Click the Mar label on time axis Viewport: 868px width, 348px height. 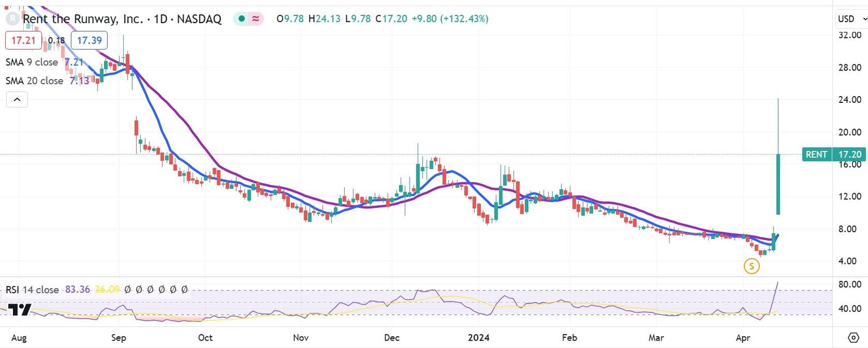click(656, 338)
